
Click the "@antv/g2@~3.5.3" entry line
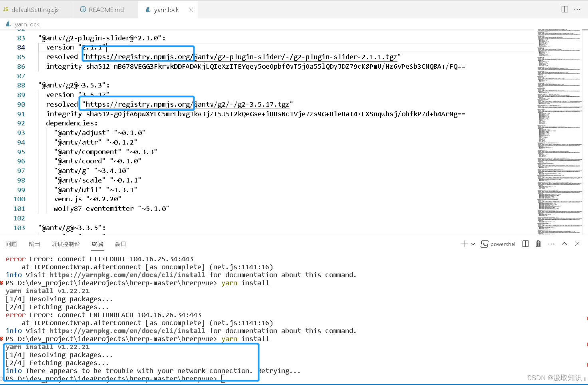point(73,85)
